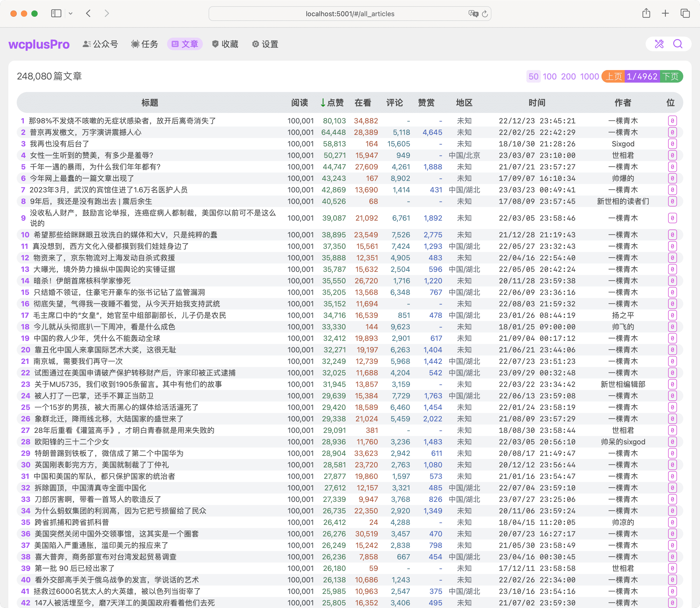Screen dimensions: 700x608
Task: Select 200 articles per page
Action: (x=568, y=76)
